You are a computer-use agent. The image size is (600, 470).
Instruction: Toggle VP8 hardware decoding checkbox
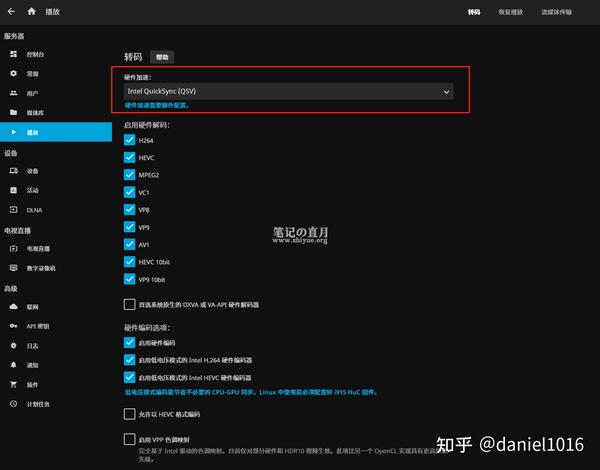point(129,210)
